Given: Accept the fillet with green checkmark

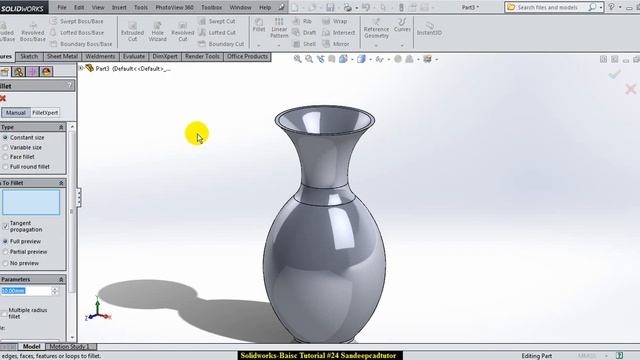Looking at the screenshot, I should [x=615, y=74].
